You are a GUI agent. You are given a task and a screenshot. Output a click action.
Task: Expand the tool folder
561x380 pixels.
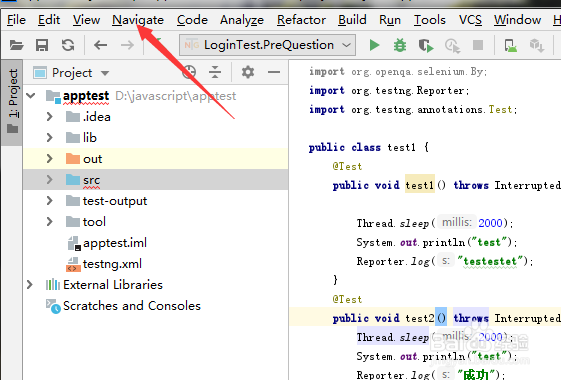click(50, 222)
